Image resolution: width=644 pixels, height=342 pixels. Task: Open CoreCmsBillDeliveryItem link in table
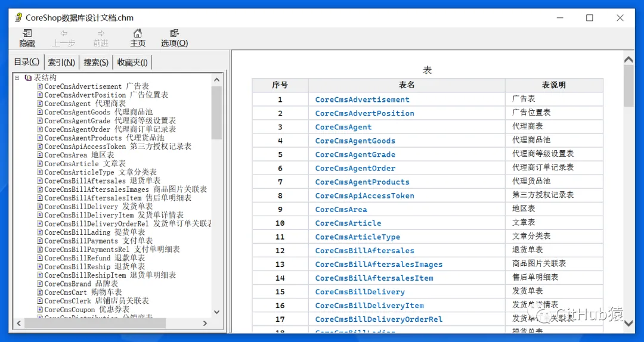tap(369, 306)
